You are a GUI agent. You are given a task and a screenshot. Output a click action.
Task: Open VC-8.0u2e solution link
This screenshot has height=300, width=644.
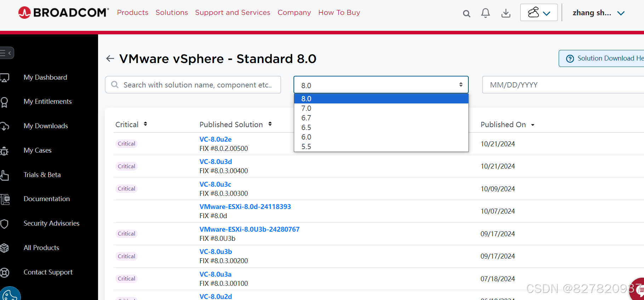(x=216, y=140)
